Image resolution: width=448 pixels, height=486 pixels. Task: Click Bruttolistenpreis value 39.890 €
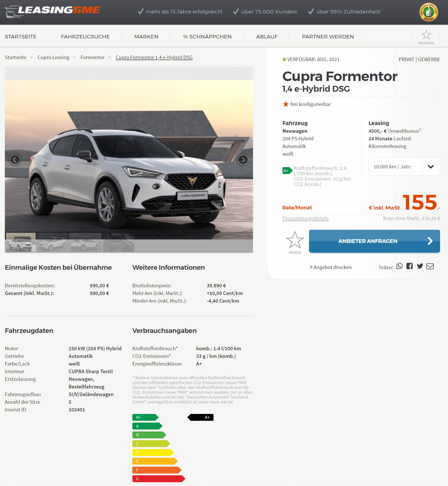tap(216, 286)
